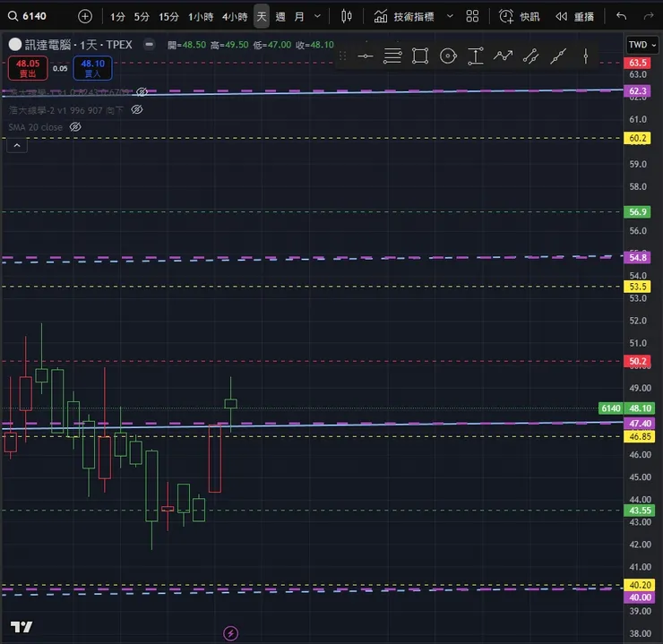Select the 週 weekly timeframe
663x644 pixels.
280,16
